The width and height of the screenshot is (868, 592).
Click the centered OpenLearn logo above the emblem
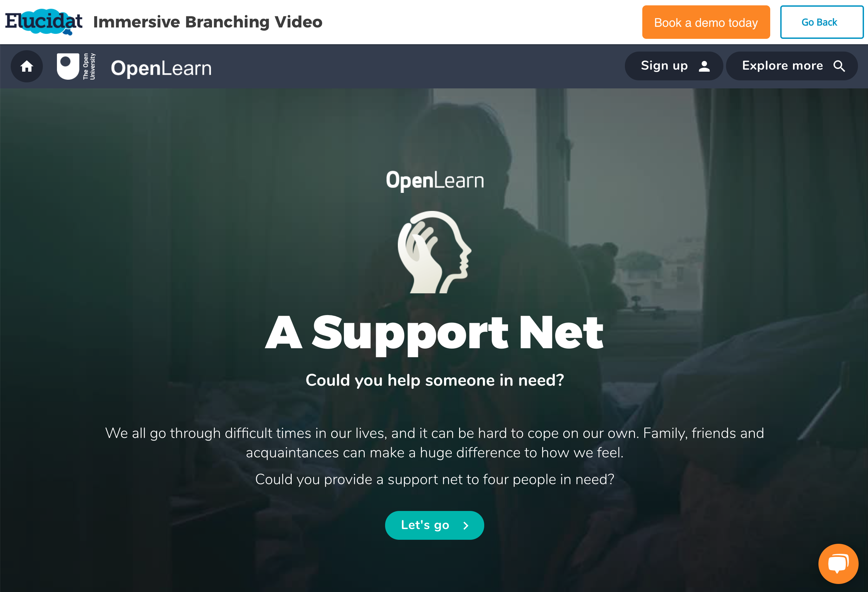(435, 181)
